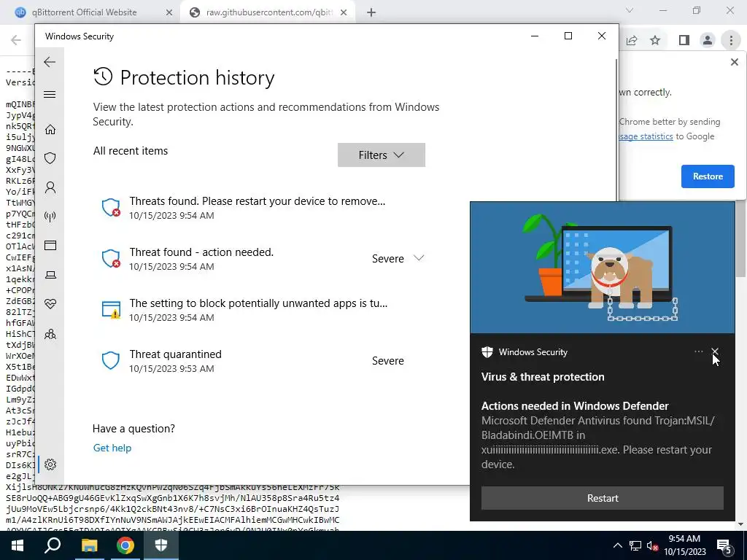
Task: Open Firewall & network protection icon
Action: tap(50, 217)
